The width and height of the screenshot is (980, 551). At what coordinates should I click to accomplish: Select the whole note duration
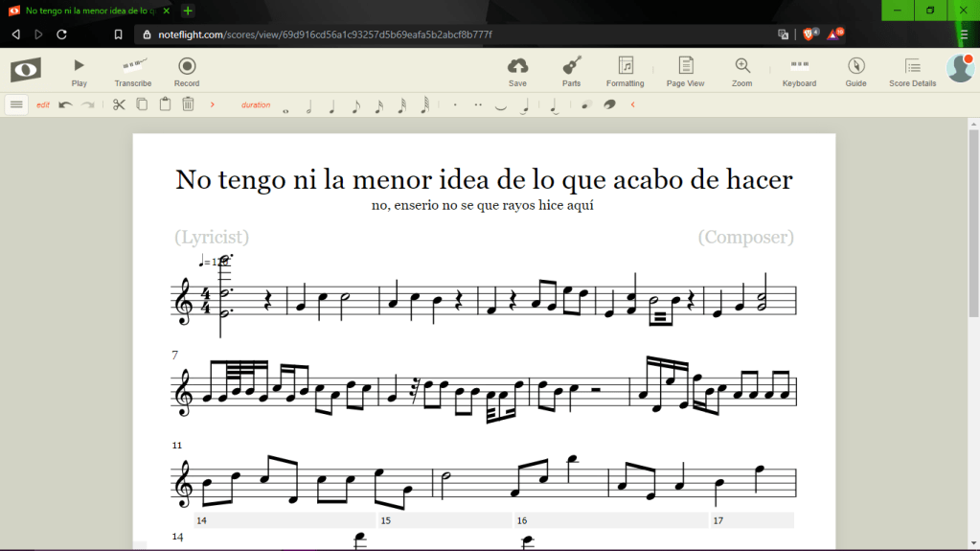point(285,108)
